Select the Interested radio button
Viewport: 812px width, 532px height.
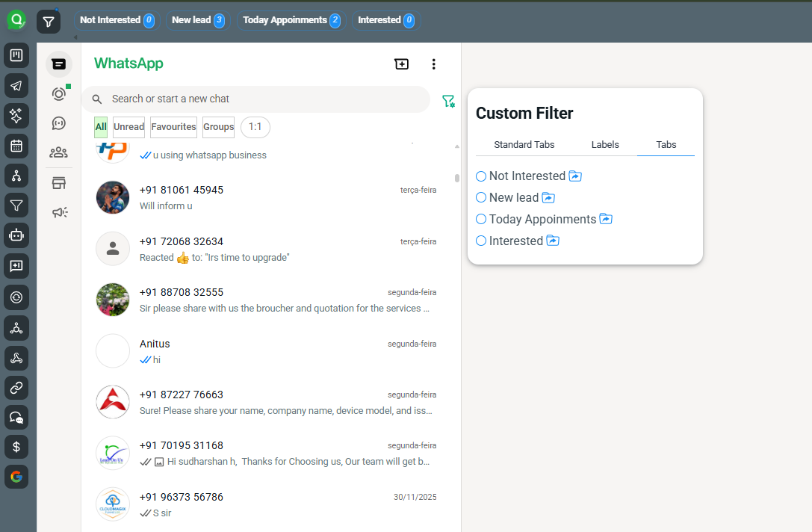pyautogui.click(x=481, y=241)
